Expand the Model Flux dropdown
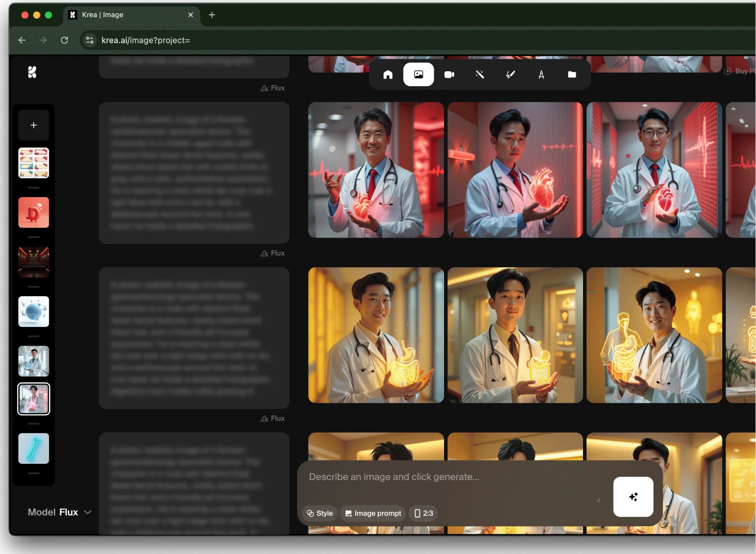Screen dimensions: 756x554 pos(60,512)
